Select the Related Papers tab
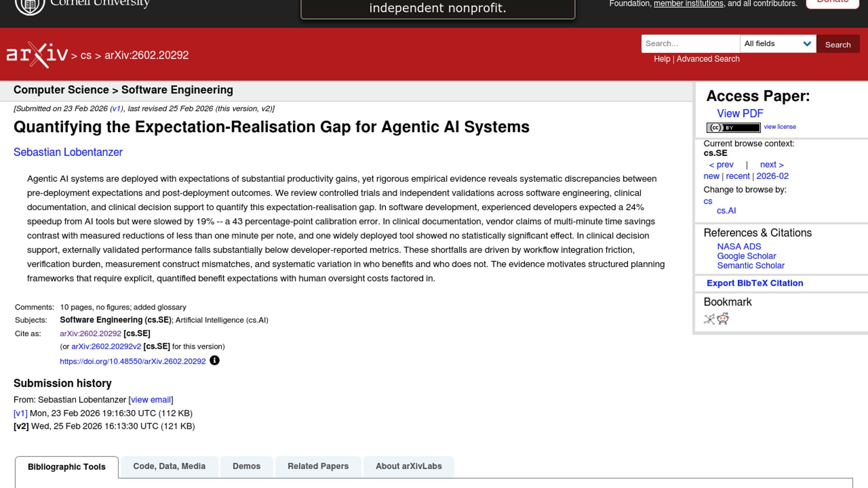This screenshot has width=868, height=488. pos(318,466)
